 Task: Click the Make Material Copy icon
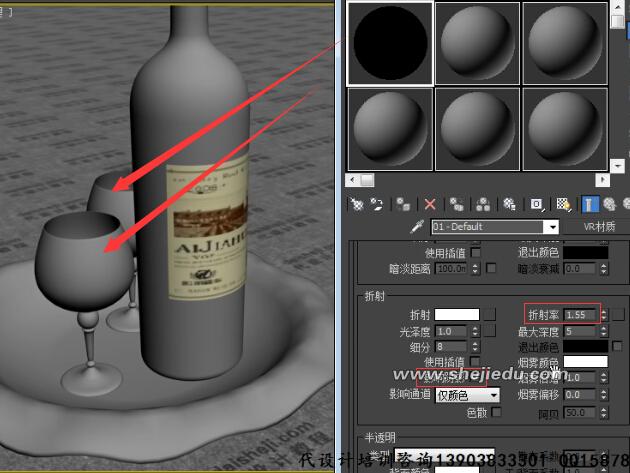pyautogui.click(x=456, y=204)
